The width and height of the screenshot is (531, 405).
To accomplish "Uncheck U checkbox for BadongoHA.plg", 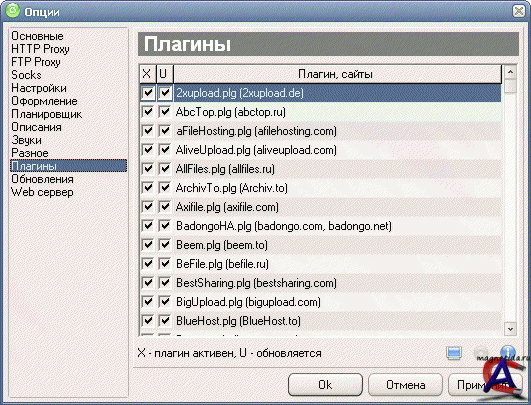I will 165,226.
